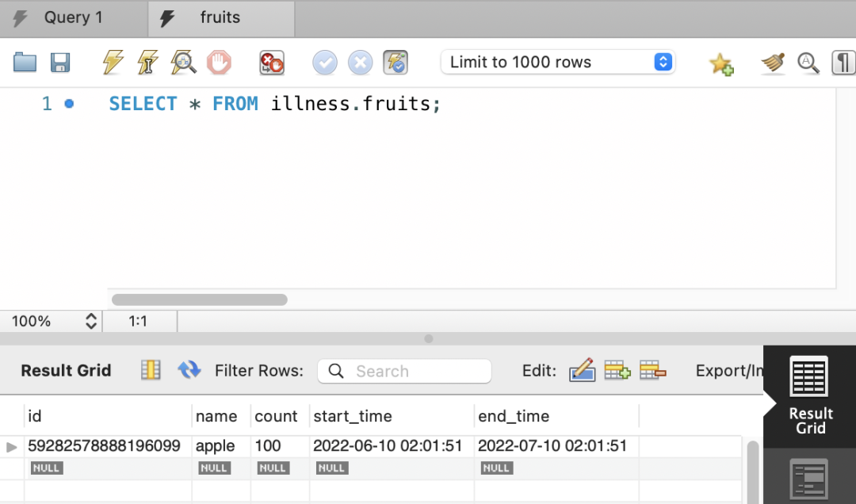
Task: Toggle invisible characters pilcrow icon
Action: 843,63
